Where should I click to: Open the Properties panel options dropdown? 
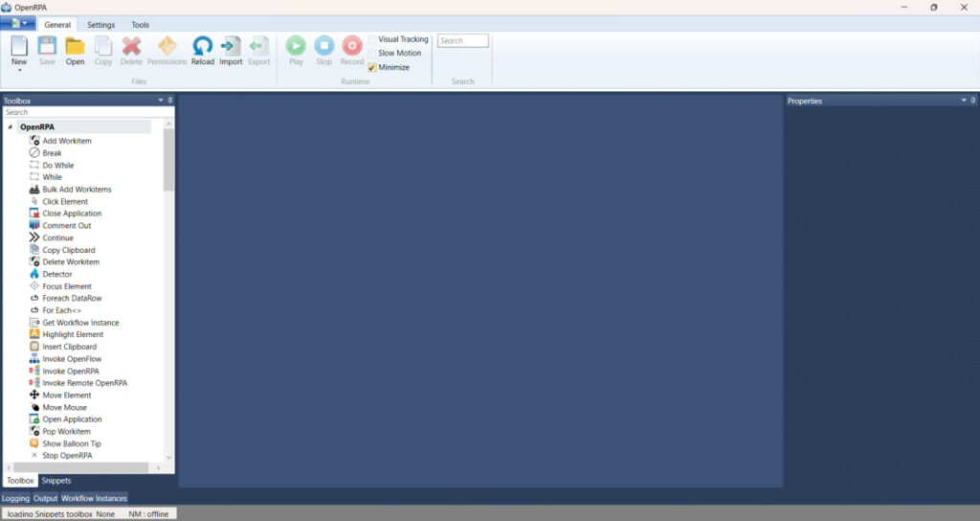(964, 100)
